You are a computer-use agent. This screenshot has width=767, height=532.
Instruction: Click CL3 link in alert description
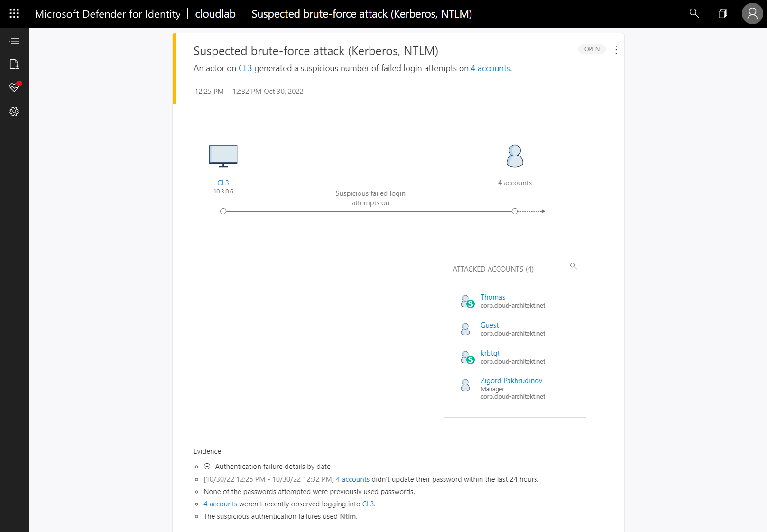[x=245, y=68]
